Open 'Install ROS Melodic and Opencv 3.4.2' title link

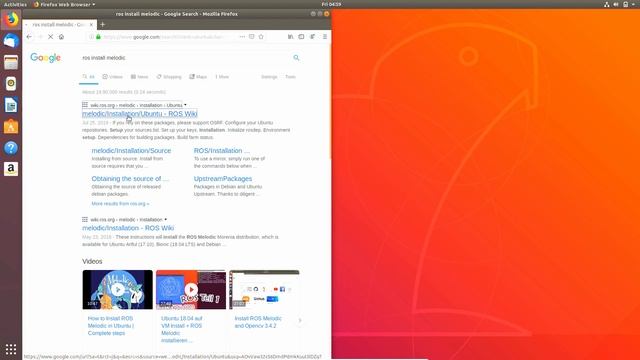[258, 322]
